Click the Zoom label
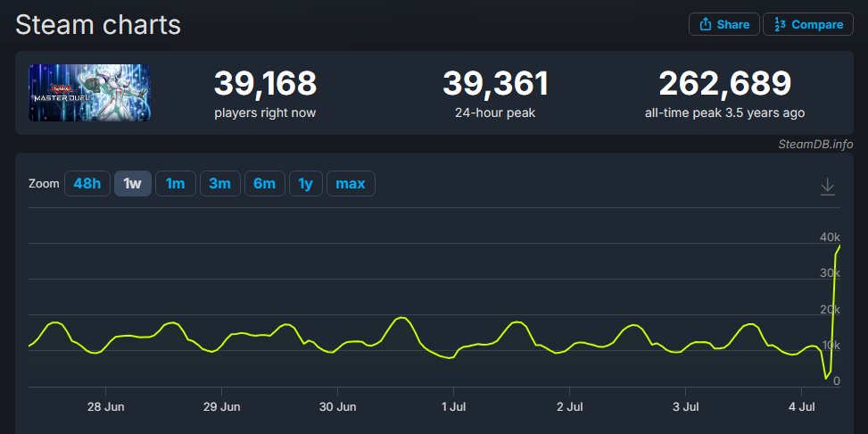The height and width of the screenshot is (434, 868). pos(44,183)
